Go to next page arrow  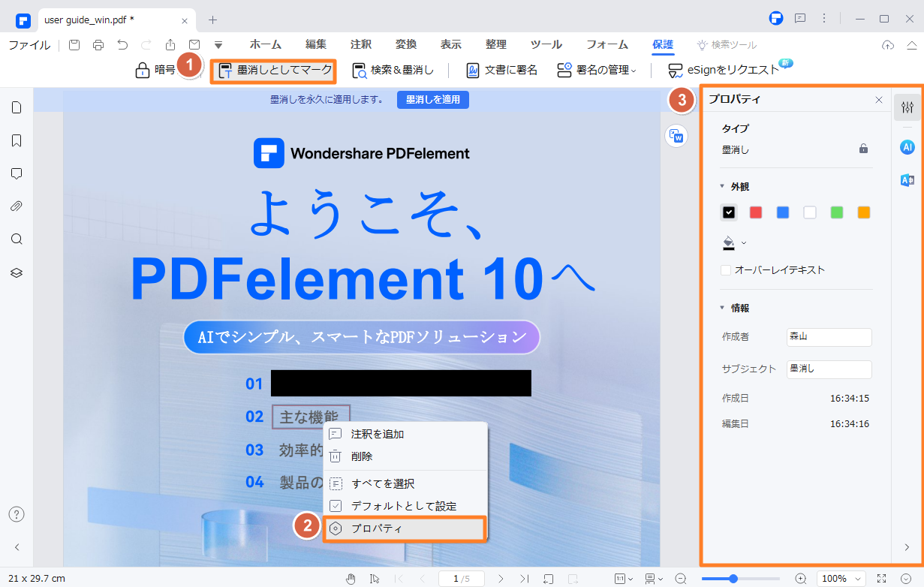(x=501, y=579)
